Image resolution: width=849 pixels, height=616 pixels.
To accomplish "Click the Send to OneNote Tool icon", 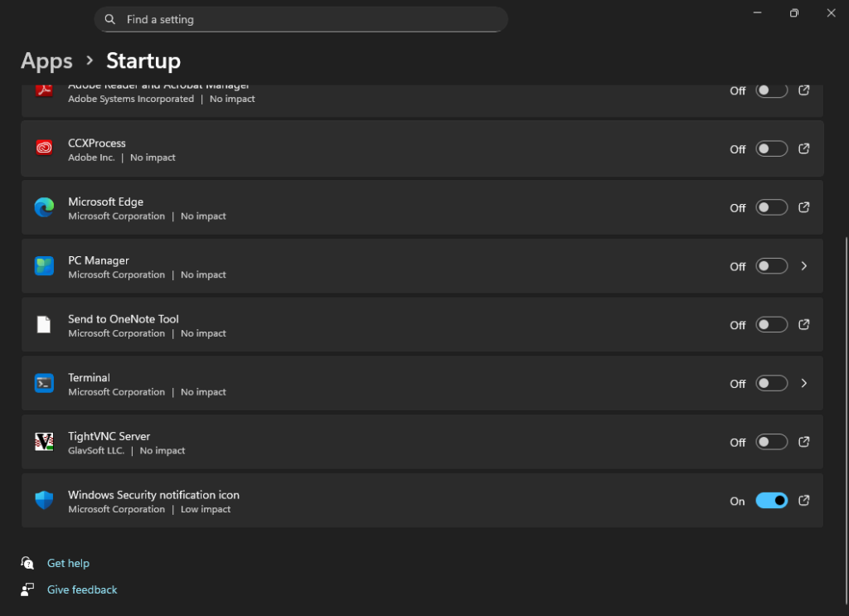I will (43, 324).
